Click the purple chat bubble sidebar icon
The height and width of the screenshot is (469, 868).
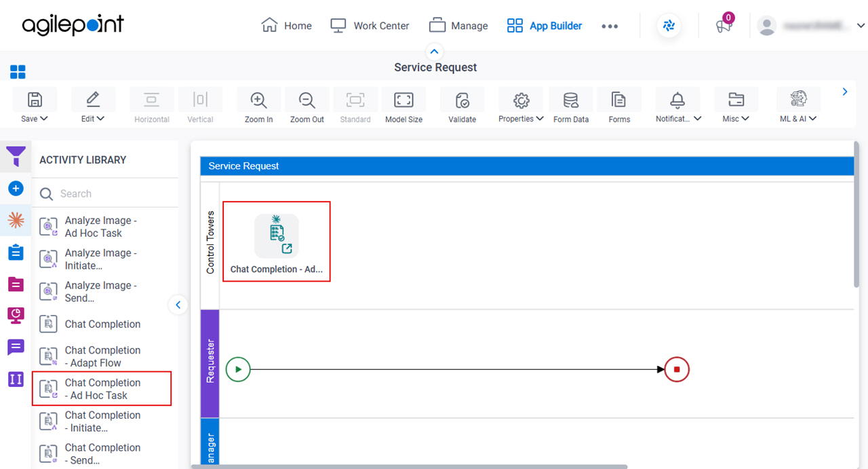coord(16,348)
